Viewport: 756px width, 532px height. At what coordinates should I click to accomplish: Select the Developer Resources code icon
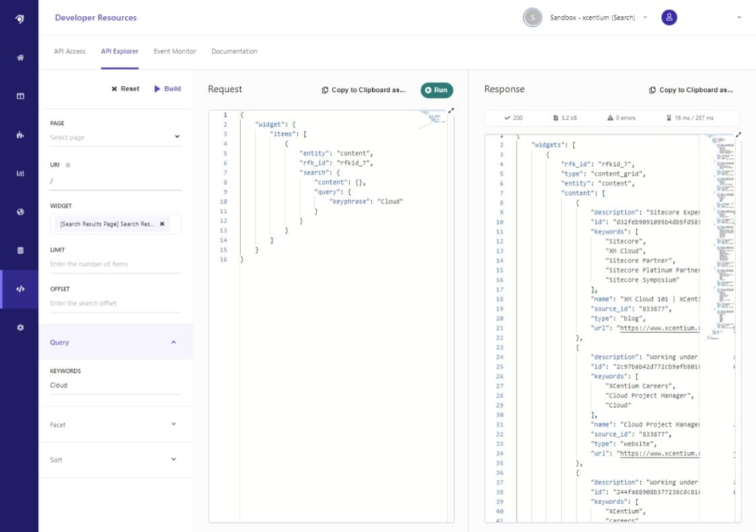tap(20, 289)
